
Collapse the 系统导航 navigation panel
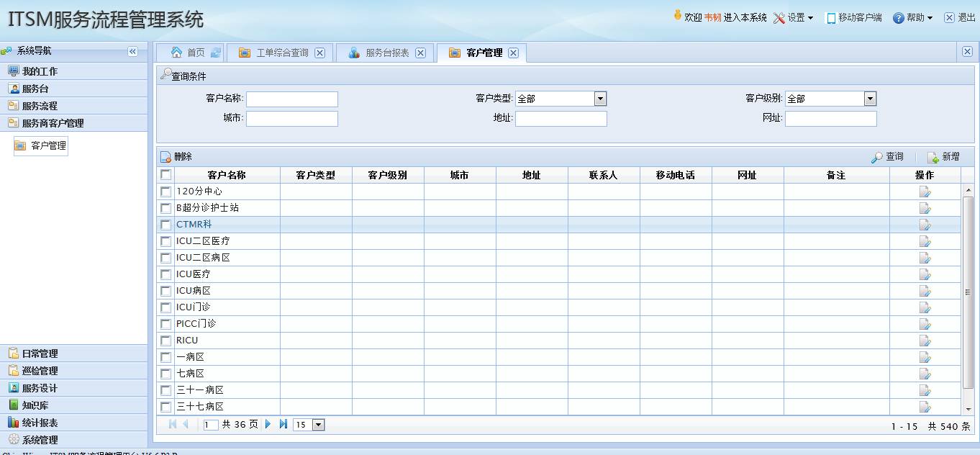tap(132, 51)
